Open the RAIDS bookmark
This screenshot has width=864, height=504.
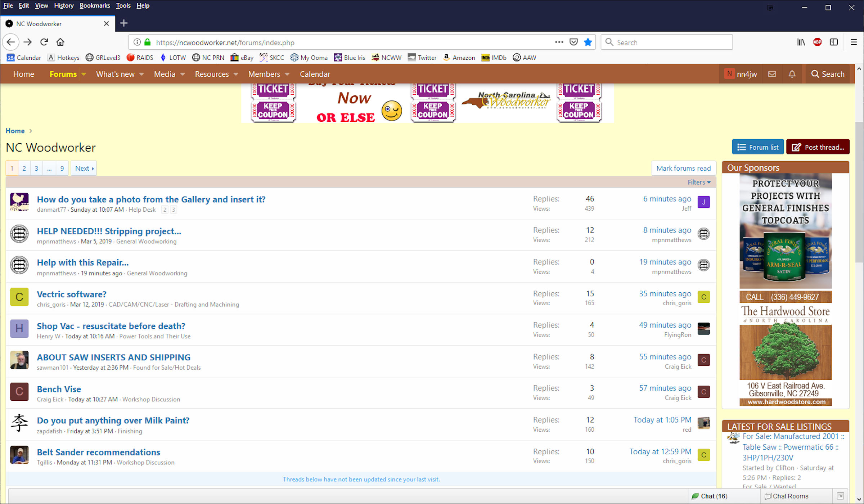(140, 58)
